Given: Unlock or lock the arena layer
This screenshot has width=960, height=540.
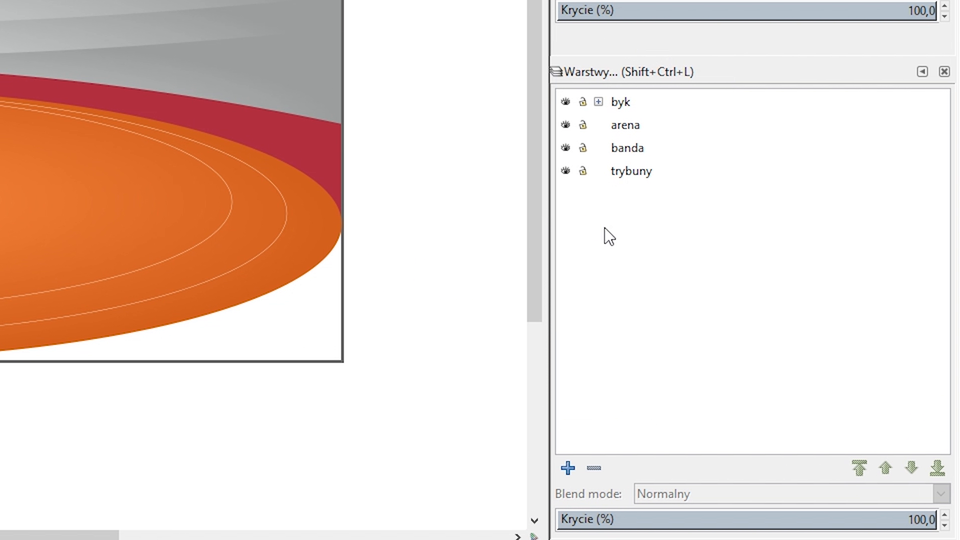Looking at the screenshot, I should click(582, 125).
